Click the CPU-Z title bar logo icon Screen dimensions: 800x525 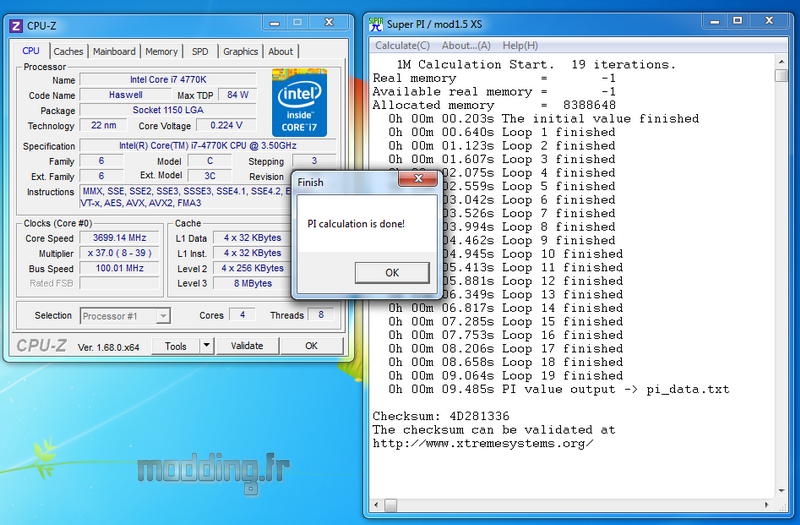16,26
